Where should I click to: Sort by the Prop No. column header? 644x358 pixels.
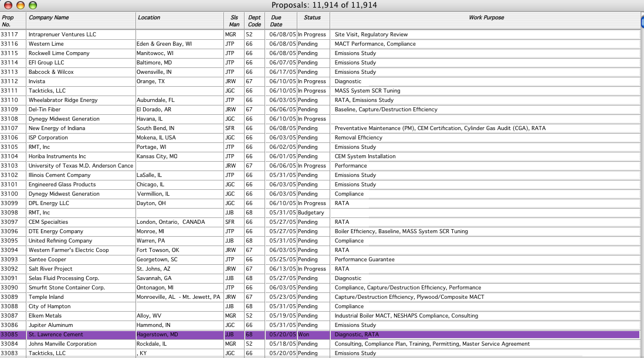tap(8, 21)
